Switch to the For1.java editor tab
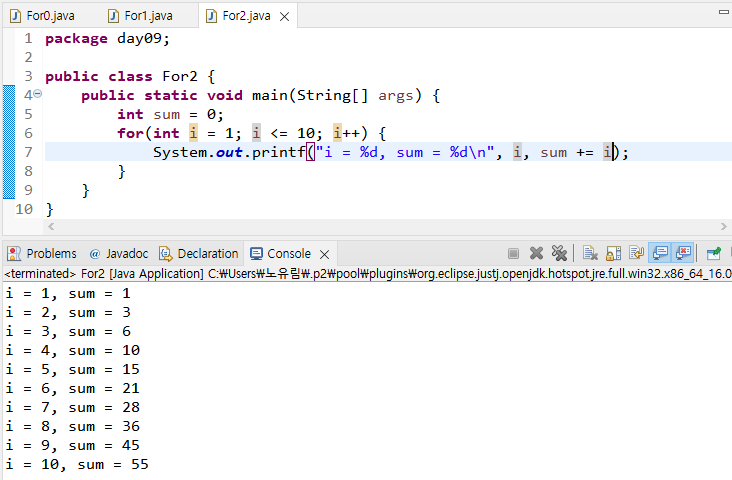The width and height of the screenshot is (732, 480). pos(140,16)
